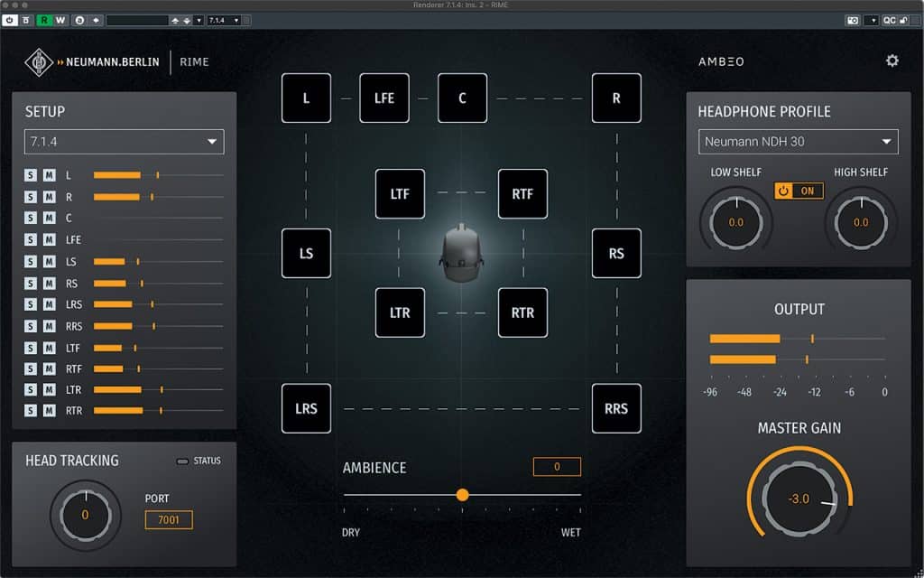Click the head tracking STATUS indicator

point(182,461)
